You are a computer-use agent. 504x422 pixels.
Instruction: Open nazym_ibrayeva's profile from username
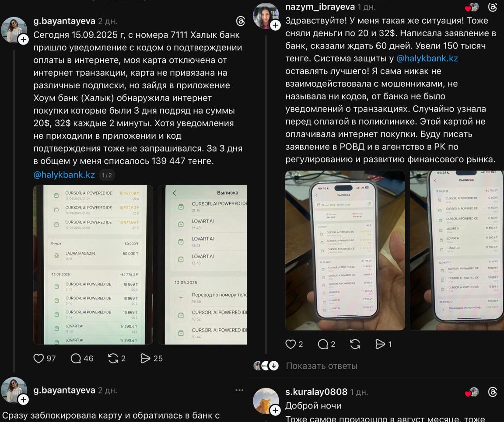pyautogui.click(x=320, y=7)
